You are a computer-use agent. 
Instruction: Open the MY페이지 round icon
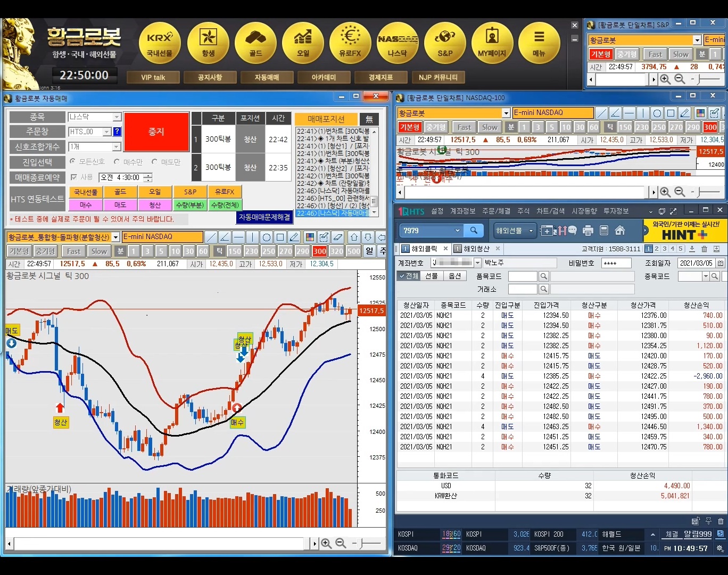click(x=492, y=43)
